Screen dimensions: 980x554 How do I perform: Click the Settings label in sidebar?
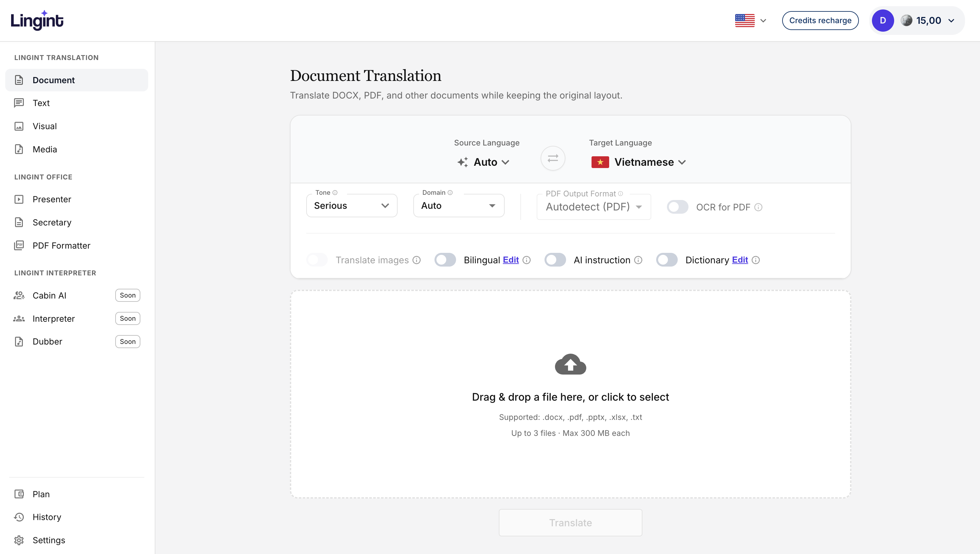tap(49, 540)
